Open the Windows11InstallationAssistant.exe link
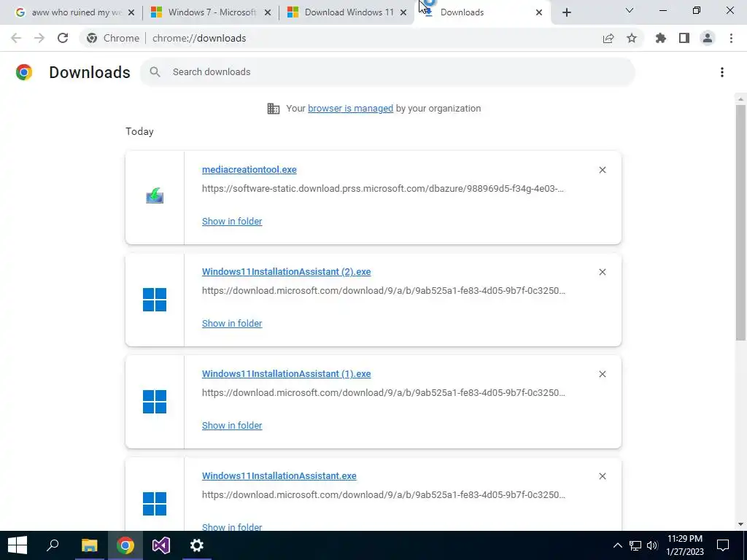 pos(279,475)
